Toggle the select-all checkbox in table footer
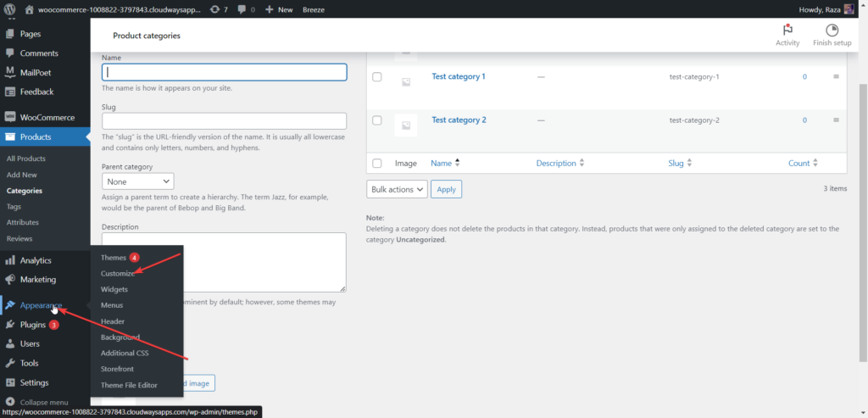 (x=377, y=163)
